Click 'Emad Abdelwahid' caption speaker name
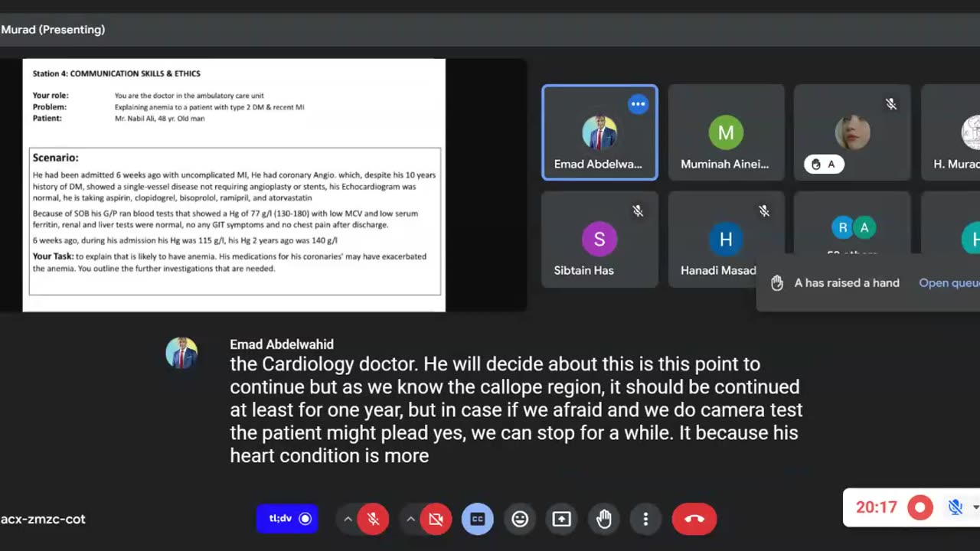The image size is (980, 551). pyautogui.click(x=282, y=344)
